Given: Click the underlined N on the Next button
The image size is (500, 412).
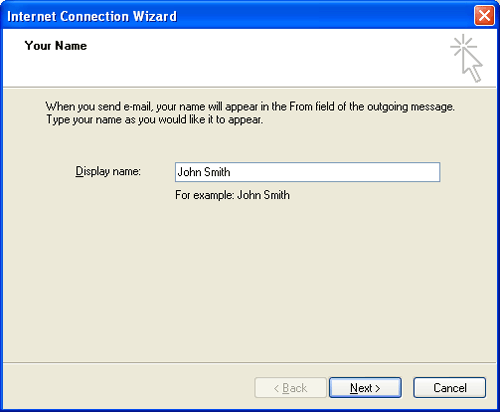Looking at the screenshot, I should [354, 388].
